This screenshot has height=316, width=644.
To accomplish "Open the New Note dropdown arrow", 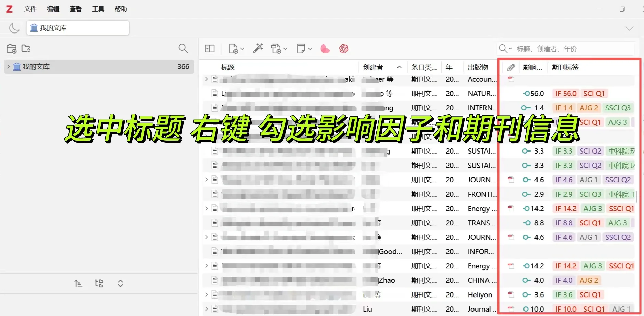I will [x=310, y=49].
